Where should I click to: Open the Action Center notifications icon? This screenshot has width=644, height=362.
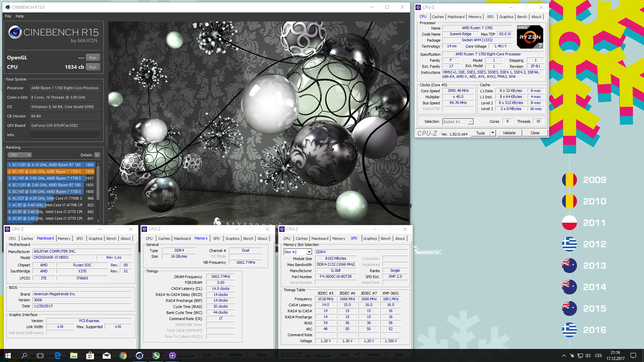633,356
